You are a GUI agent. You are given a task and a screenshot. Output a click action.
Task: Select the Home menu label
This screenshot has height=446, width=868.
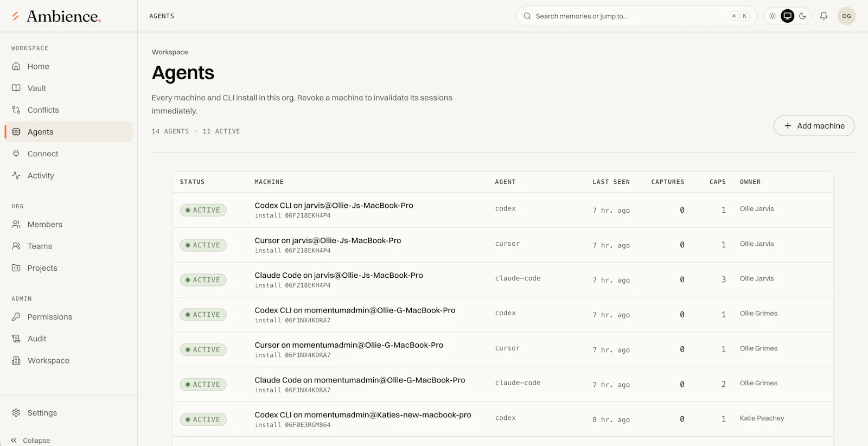coord(39,66)
